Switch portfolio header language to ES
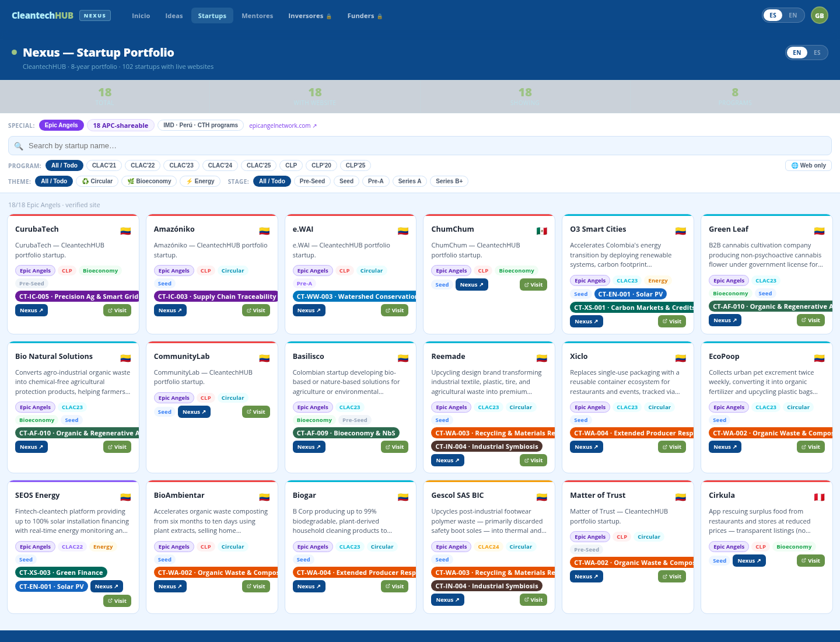 click(x=817, y=53)
